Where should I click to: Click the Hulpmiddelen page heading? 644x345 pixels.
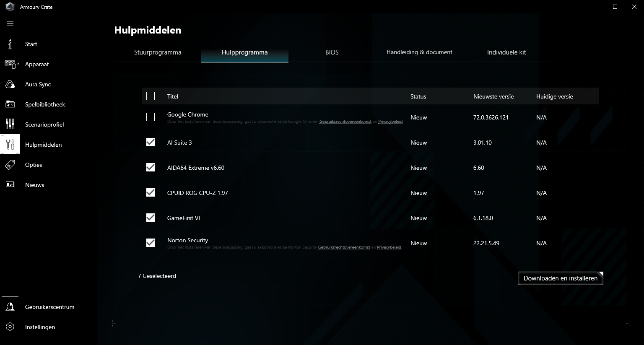[148, 30]
